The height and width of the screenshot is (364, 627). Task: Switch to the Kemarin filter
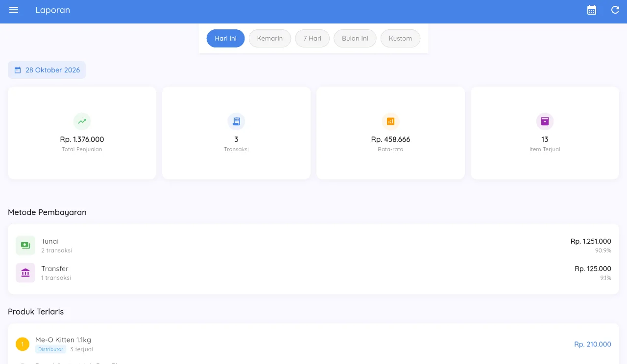coord(270,38)
